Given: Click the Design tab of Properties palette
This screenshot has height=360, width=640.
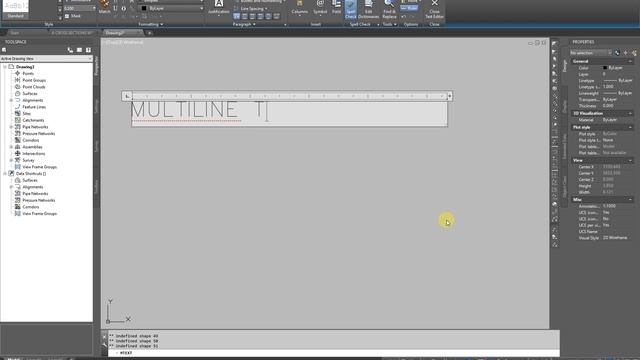Looking at the screenshot, I should pos(565,65).
